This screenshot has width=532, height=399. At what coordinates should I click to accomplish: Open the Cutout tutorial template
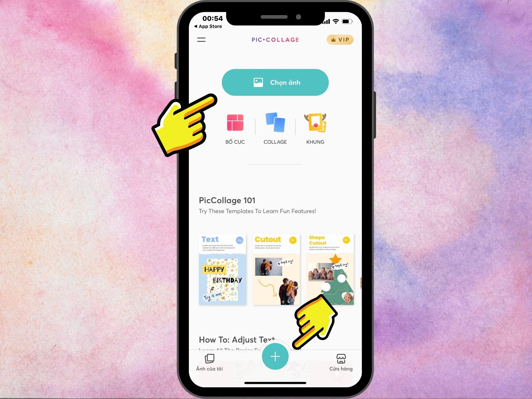(x=275, y=268)
